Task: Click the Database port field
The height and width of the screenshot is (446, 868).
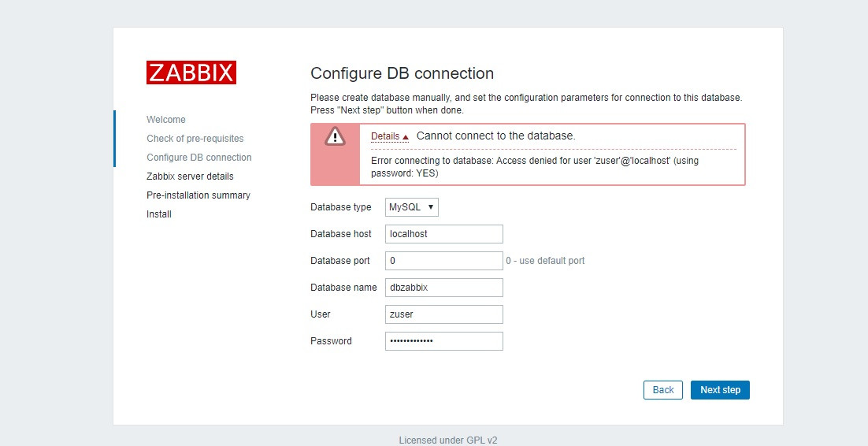Action: [443, 261]
